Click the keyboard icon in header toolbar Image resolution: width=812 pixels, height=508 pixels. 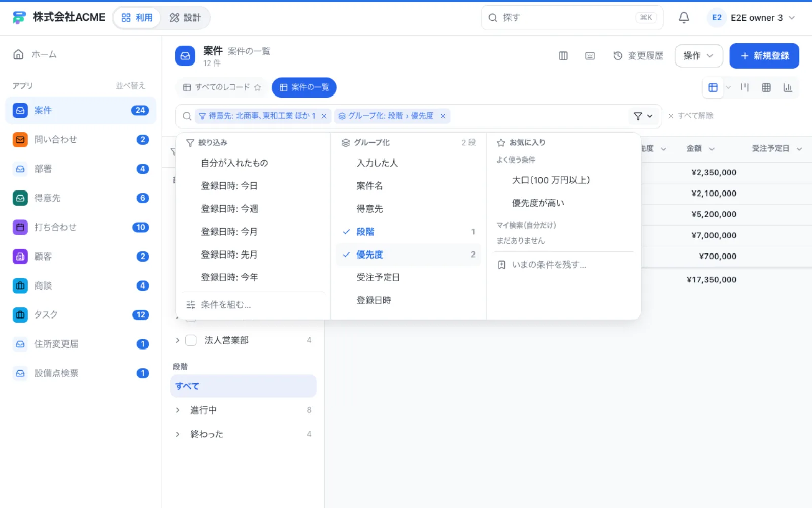(590, 56)
